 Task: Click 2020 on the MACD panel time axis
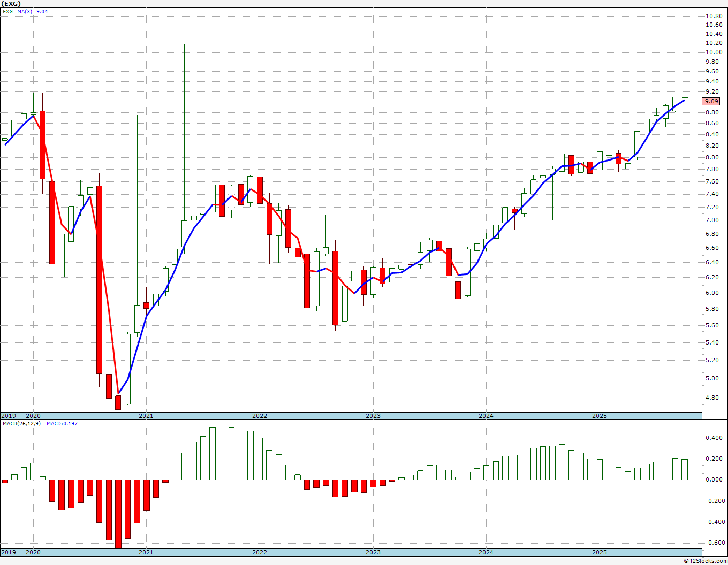33,552
